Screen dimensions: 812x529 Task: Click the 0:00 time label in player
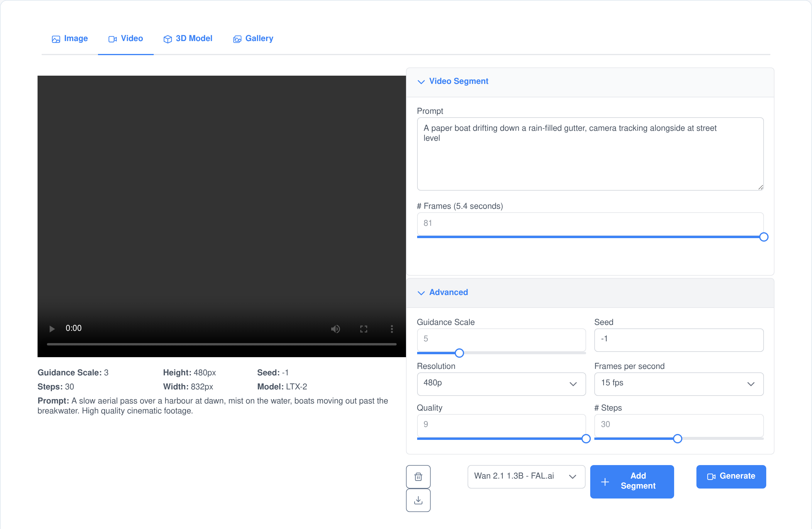tap(73, 328)
